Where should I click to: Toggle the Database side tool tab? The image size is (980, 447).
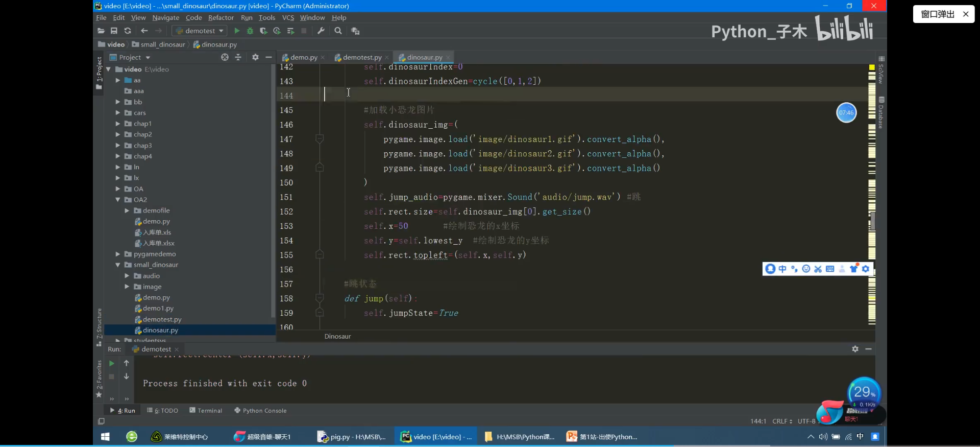[x=881, y=112]
